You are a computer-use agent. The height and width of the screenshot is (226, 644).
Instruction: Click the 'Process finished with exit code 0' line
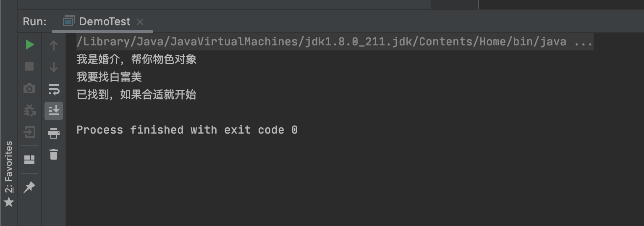tap(187, 130)
